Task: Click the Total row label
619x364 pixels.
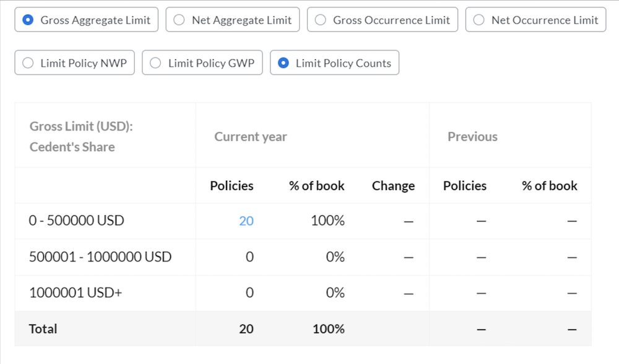Action: pos(43,329)
